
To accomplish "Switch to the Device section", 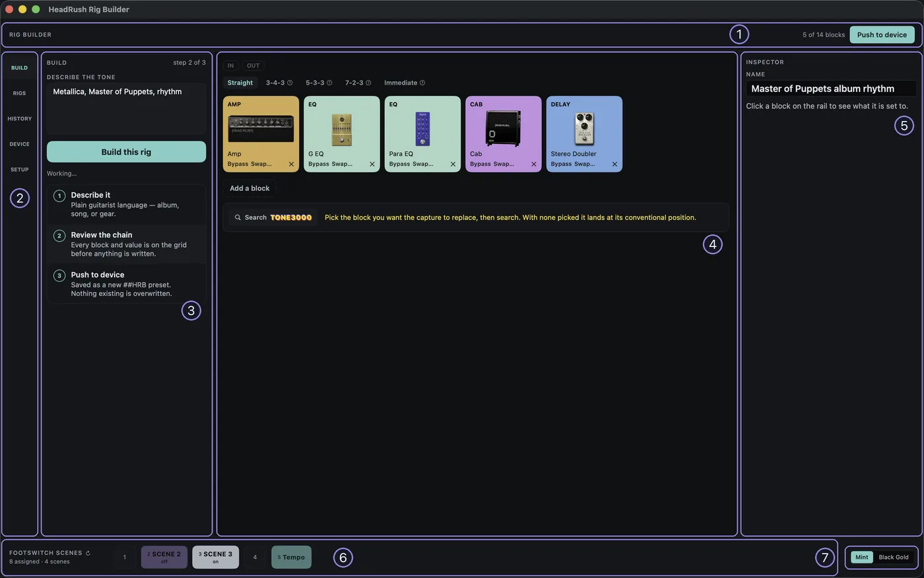I will click(x=20, y=144).
